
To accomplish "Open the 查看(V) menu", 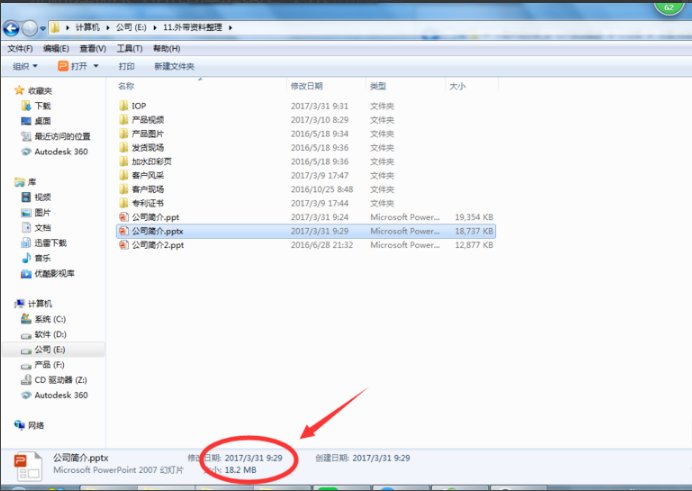I will [93, 49].
